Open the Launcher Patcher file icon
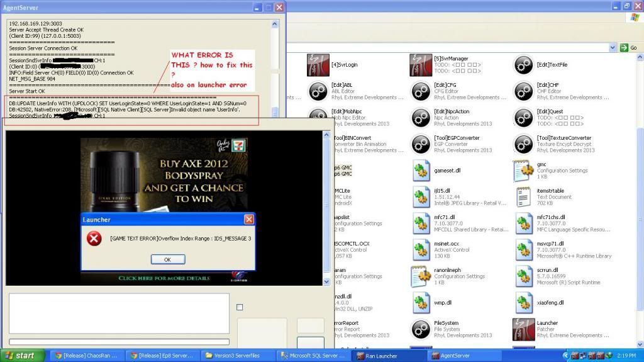 tap(523, 329)
